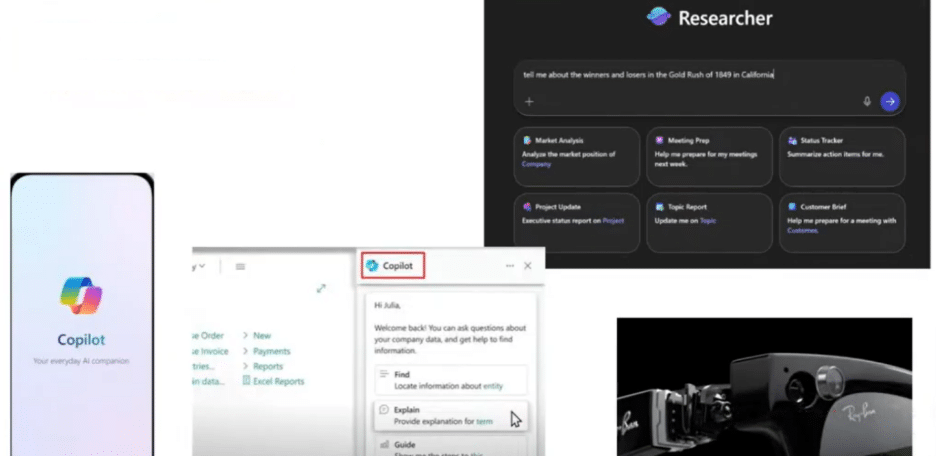Viewport: 936px width, 456px height.
Task: Select the Meeting Prep suggestion card
Action: (708, 155)
